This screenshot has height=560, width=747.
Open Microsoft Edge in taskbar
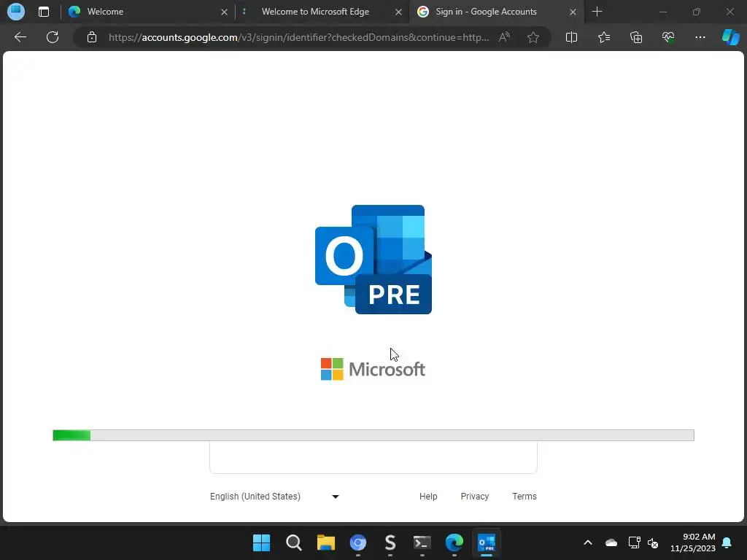pos(454,542)
